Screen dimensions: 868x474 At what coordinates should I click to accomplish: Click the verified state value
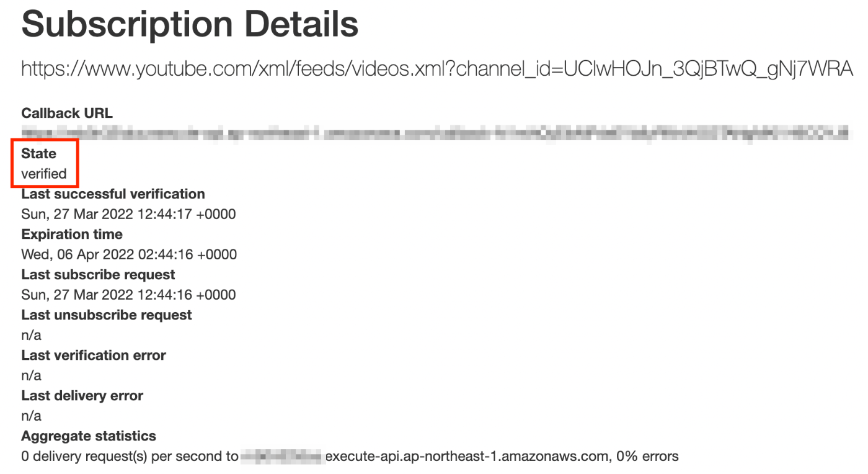coord(44,174)
